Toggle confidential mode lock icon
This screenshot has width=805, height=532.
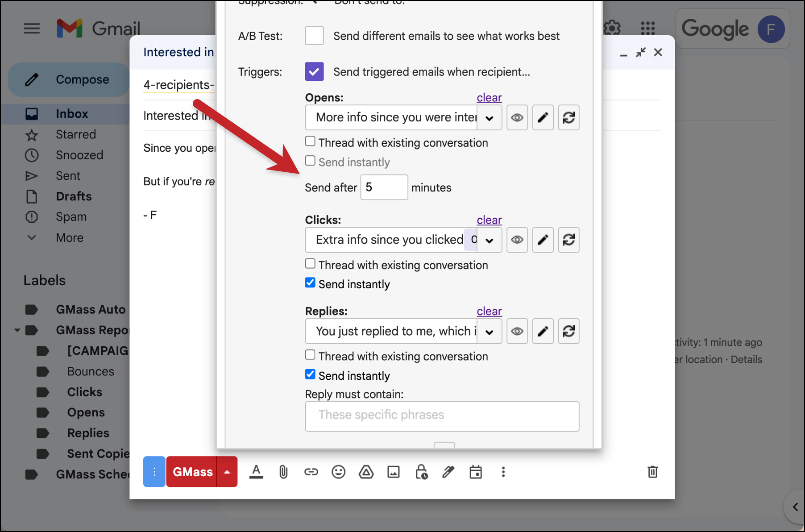[421, 472]
